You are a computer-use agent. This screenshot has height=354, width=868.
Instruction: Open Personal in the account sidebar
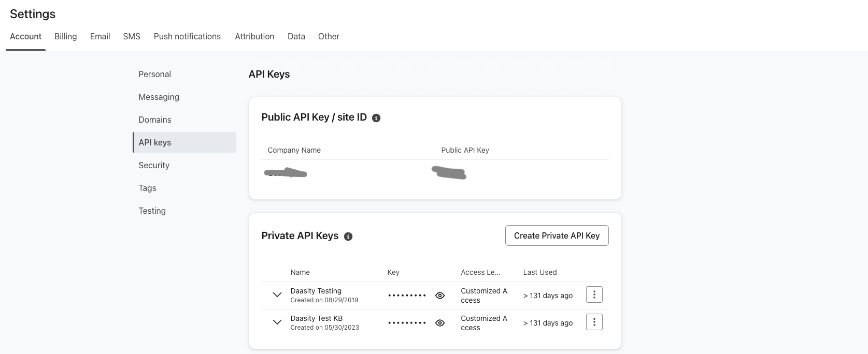[154, 74]
